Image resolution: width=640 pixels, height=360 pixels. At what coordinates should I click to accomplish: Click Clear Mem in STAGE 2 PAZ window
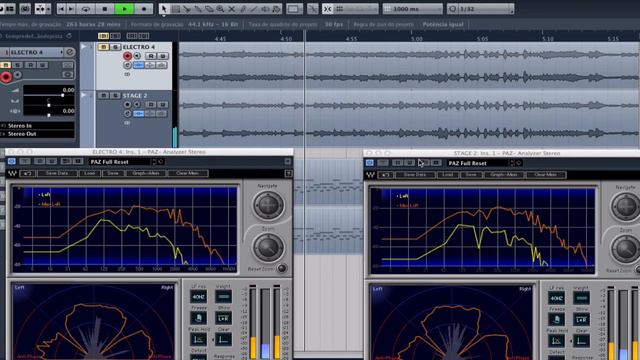546,175
